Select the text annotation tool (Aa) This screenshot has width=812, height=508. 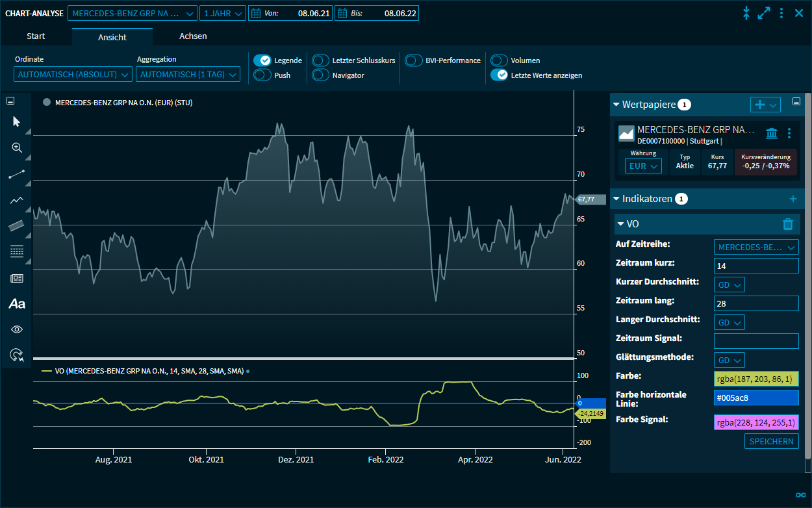17,303
